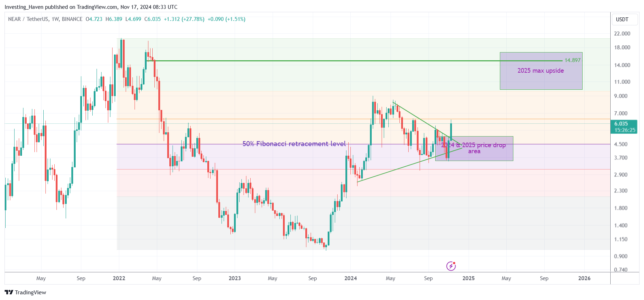This screenshot has width=644, height=300.
Task: Click the 2.900 price axis value
Action: click(621, 175)
